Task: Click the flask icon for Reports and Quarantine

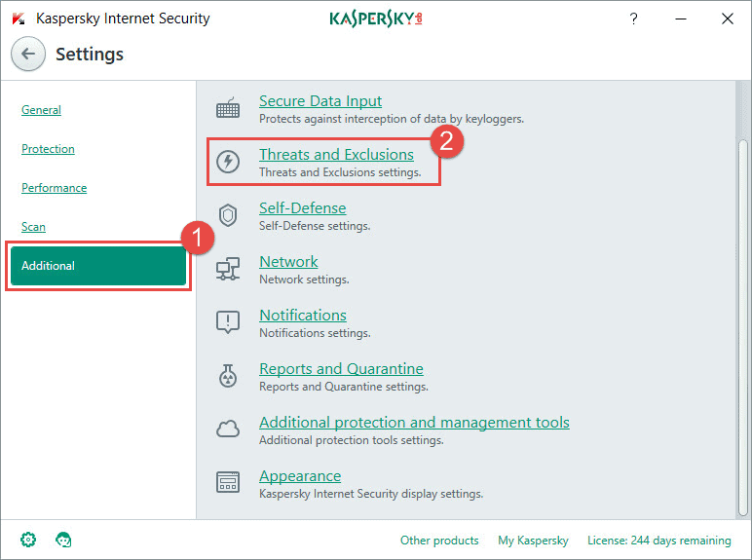Action: (228, 377)
